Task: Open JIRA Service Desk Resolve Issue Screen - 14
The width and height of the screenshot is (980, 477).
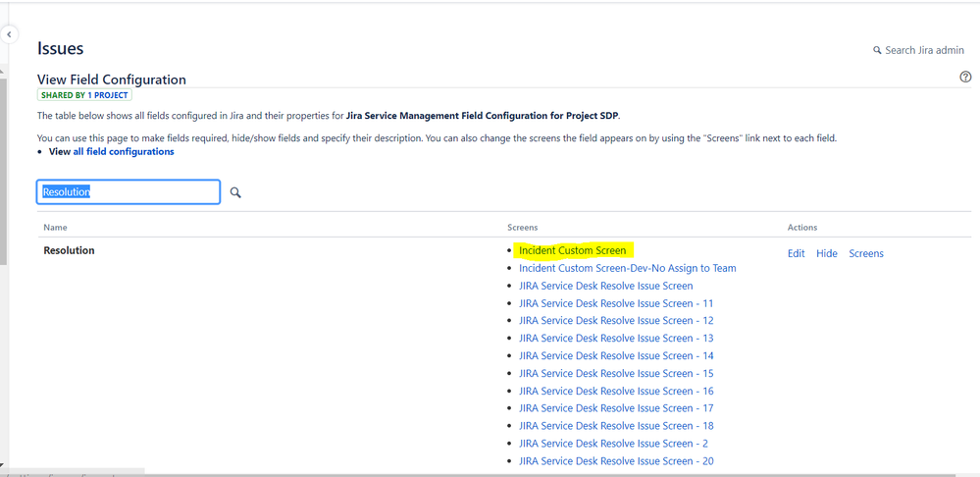Action: tap(616, 355)
